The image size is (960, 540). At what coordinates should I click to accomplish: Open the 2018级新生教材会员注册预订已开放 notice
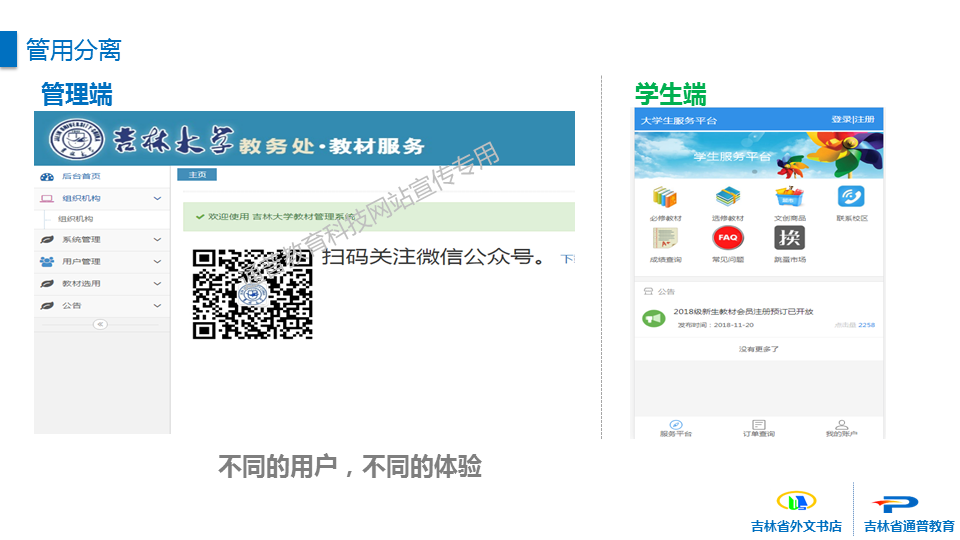743,312
